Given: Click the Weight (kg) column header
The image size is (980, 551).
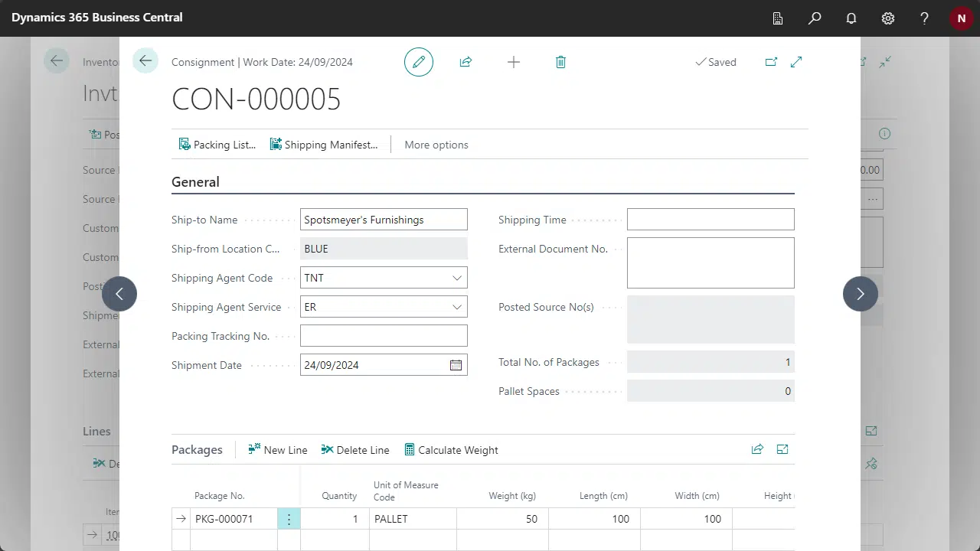Looking at the screenshot, I should coord(512,496).
